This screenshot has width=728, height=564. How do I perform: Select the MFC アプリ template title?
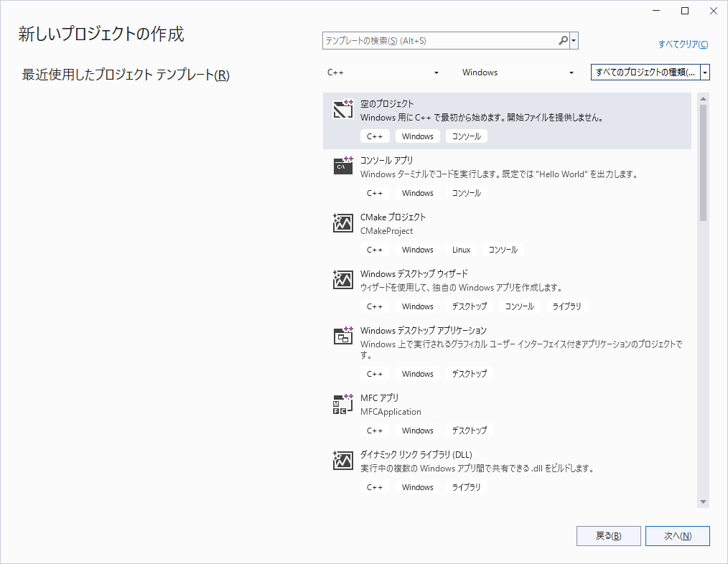tap(379, 398)
